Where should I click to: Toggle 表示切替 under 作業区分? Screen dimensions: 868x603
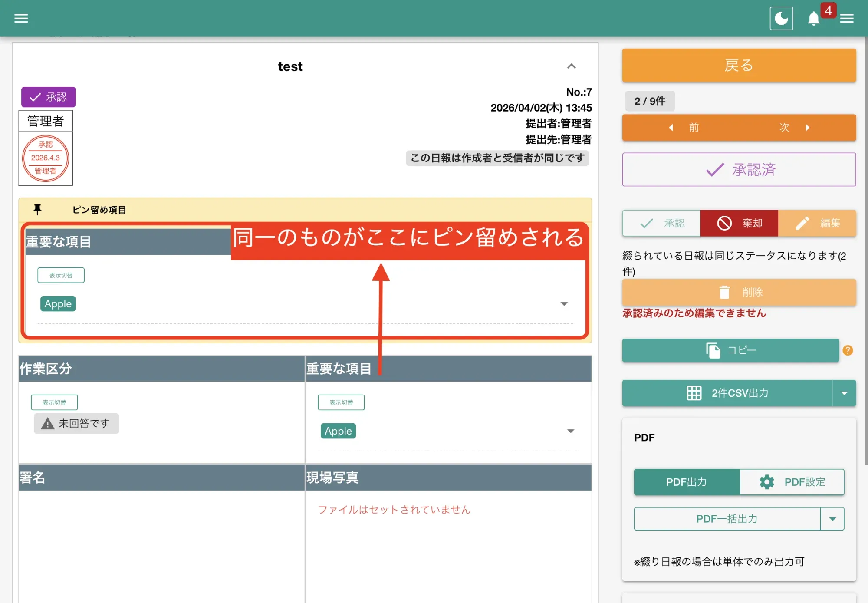[54, 402]
